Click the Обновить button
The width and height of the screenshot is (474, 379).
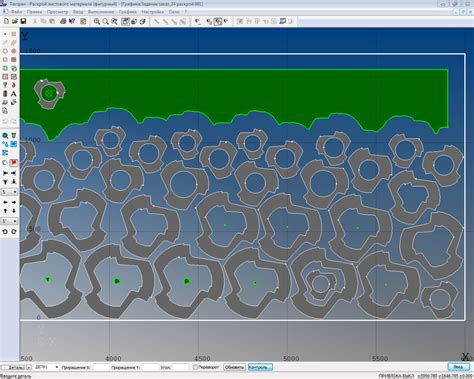(x=234, y=367)
